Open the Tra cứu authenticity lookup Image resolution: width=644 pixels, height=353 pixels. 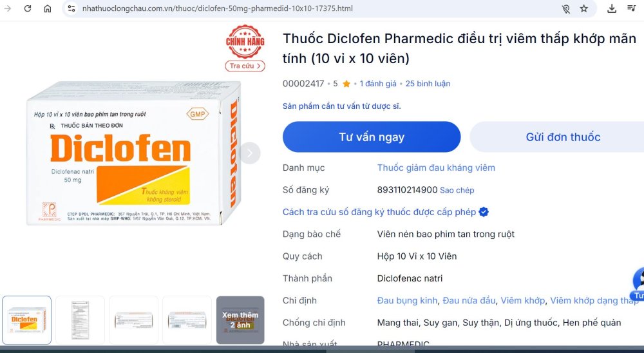coord(245,66)
